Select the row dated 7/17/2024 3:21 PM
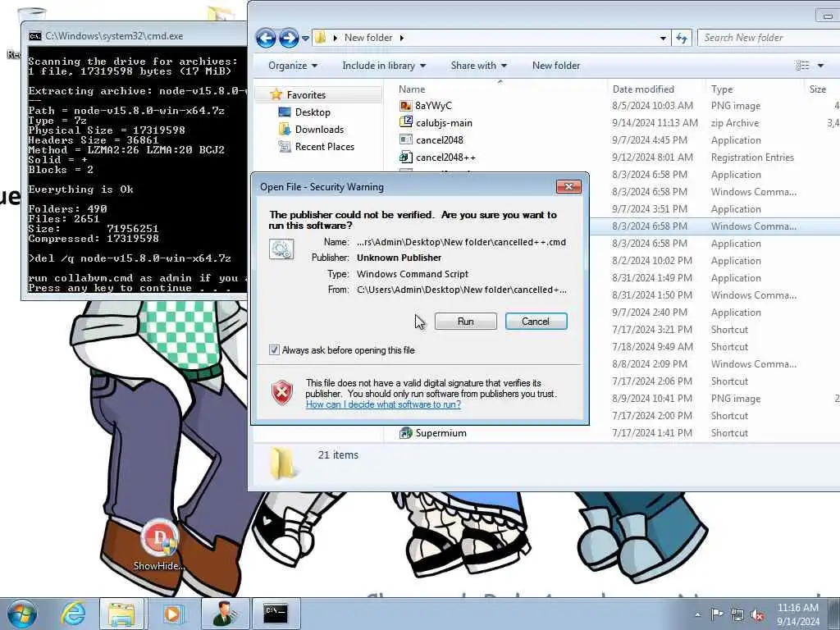Screen dimensions: 840x630 tap(715, 330)
